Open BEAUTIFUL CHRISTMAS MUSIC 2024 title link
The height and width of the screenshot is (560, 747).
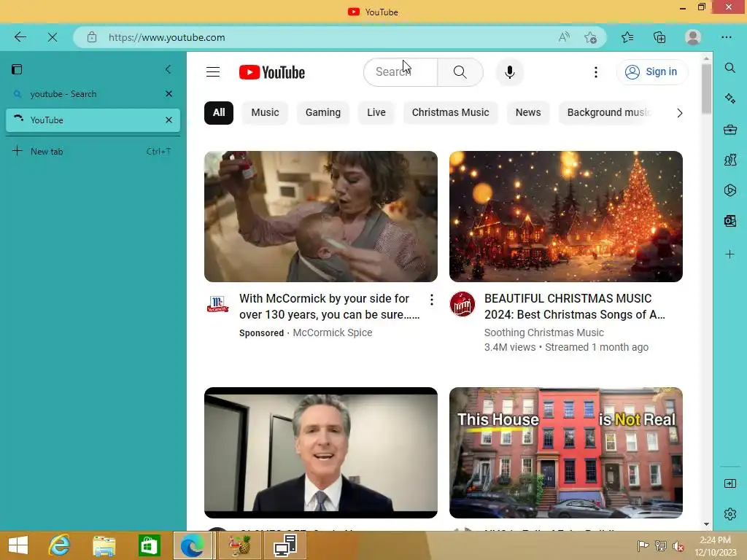click(575, 306)
